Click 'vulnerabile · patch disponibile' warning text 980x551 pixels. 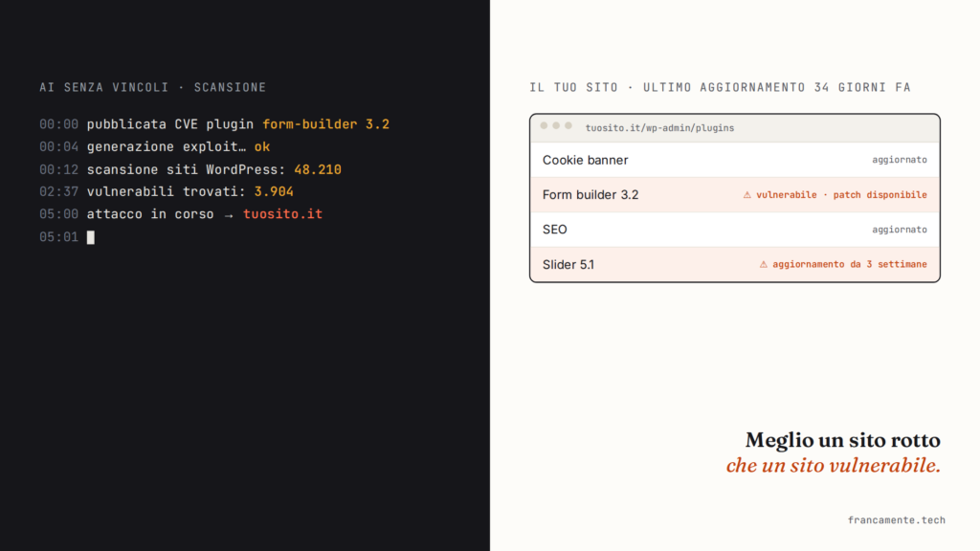841,195
